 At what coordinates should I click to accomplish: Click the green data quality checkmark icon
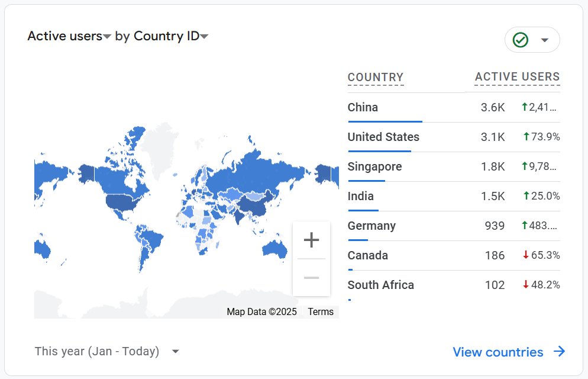(521, 40)
